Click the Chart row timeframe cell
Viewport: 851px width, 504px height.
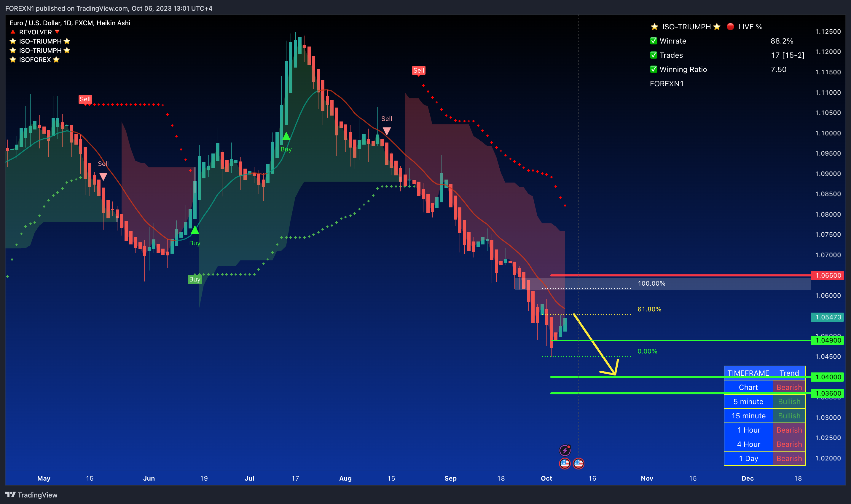(748, 387)
